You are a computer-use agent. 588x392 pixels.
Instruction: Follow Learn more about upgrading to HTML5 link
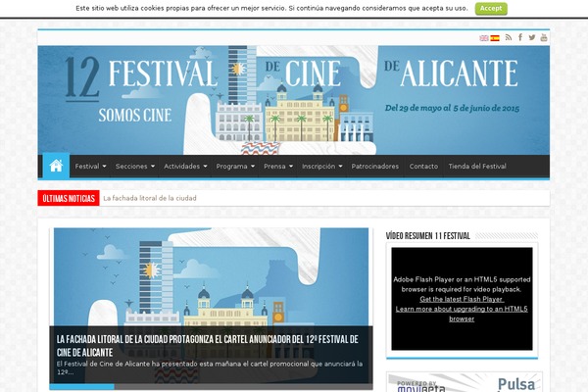point(462,314)
